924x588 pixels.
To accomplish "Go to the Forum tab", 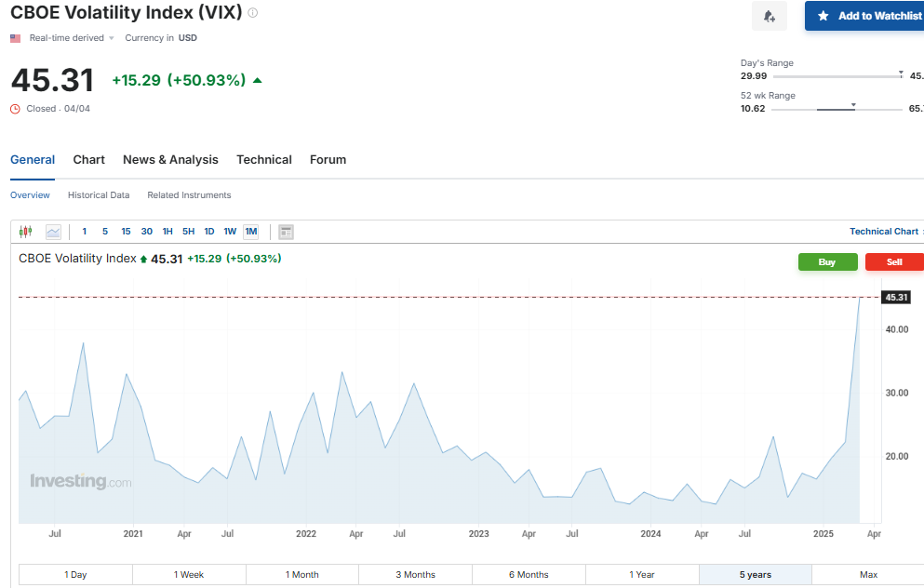I will 328,160.
